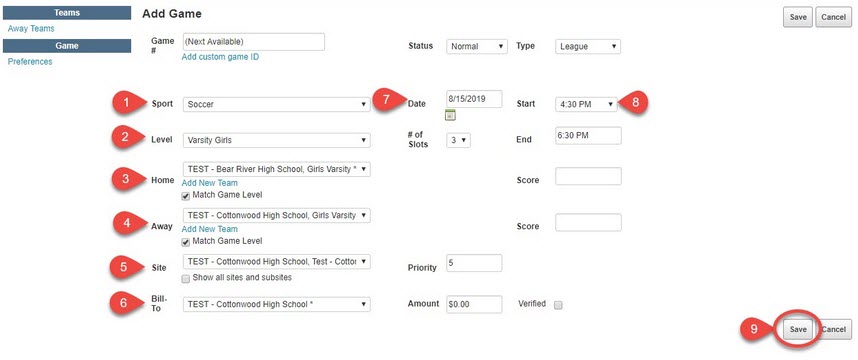
Task: Open the Sport dropdown showing Soccer
Action: coord(276,104)
